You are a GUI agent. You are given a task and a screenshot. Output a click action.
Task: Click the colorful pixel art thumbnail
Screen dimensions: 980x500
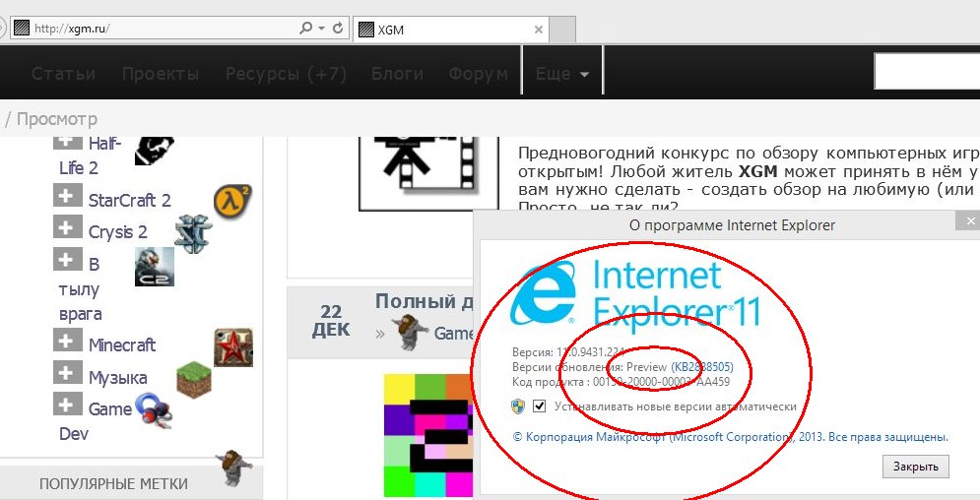coord(428,435)
